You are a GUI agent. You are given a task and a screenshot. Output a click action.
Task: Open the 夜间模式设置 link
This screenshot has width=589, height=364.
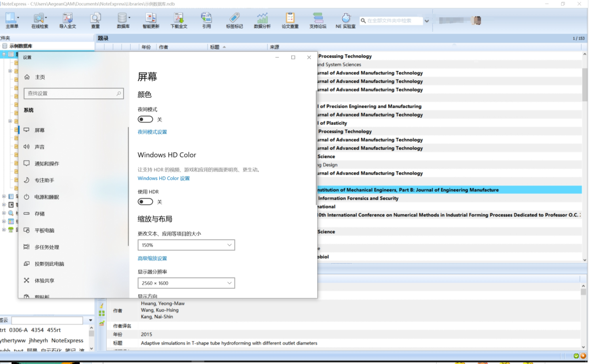click(152, 132)
